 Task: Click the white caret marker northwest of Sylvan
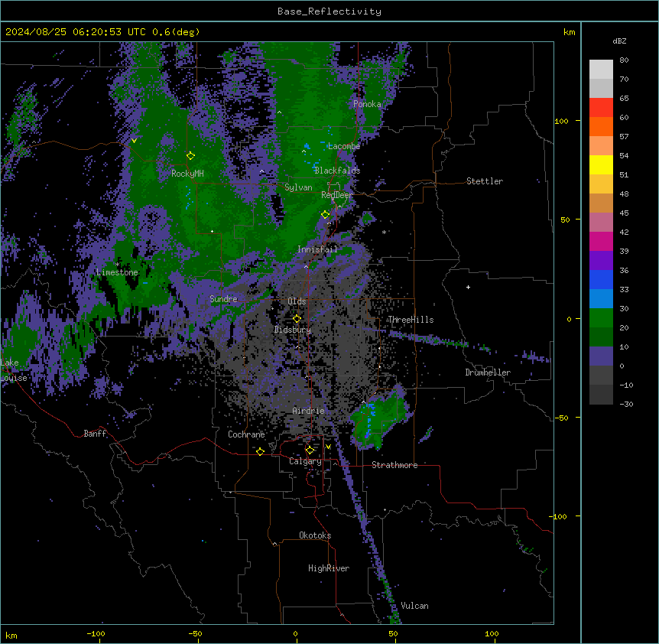click(261, 171)
